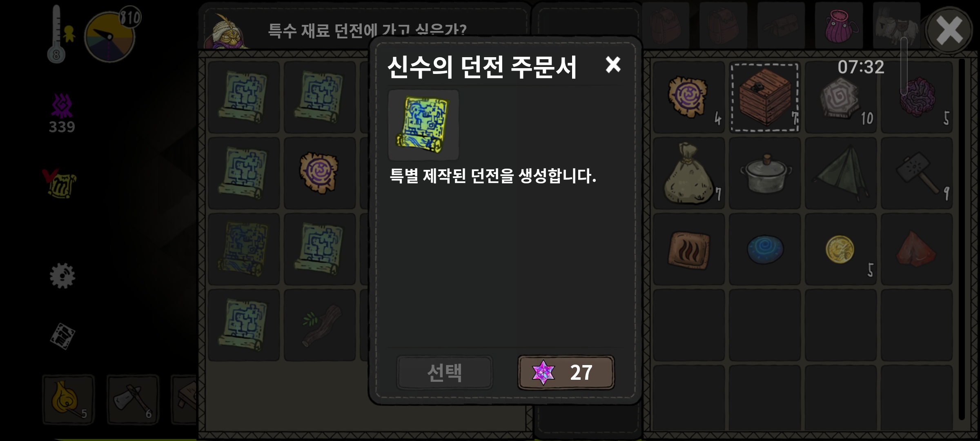The height and width of the screenshot is (441, 980).
Task: Tap the branch with leaves shop item
Action: (319, 325)
